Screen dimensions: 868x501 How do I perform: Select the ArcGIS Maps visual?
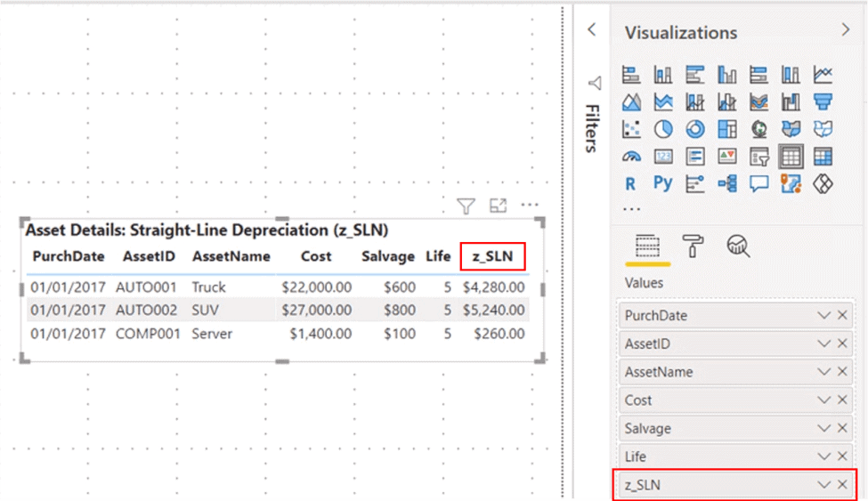coord(791,184)
